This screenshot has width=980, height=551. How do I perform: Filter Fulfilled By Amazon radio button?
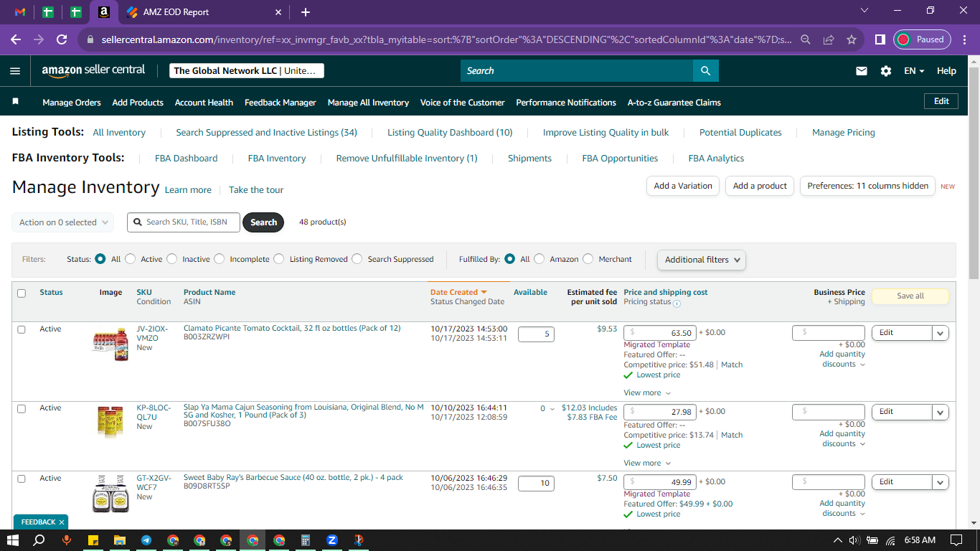(x=540, y=259)
